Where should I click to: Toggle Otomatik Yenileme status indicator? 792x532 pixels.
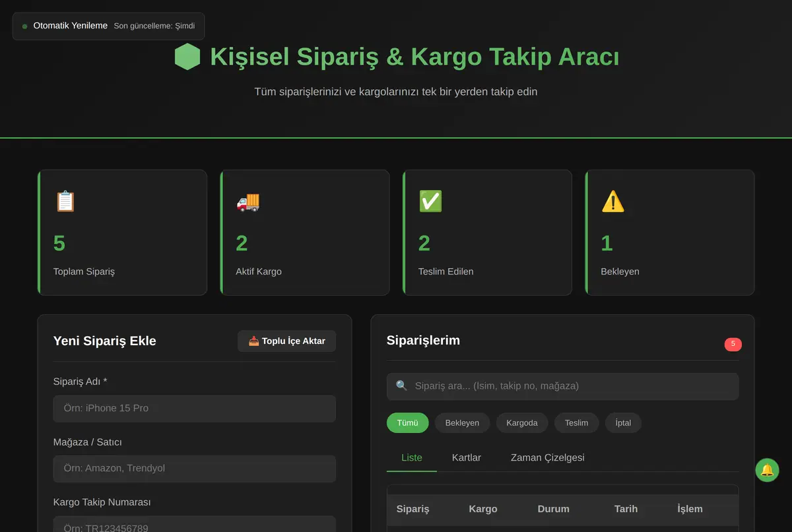pyautogui.click(x=24, y=26)
